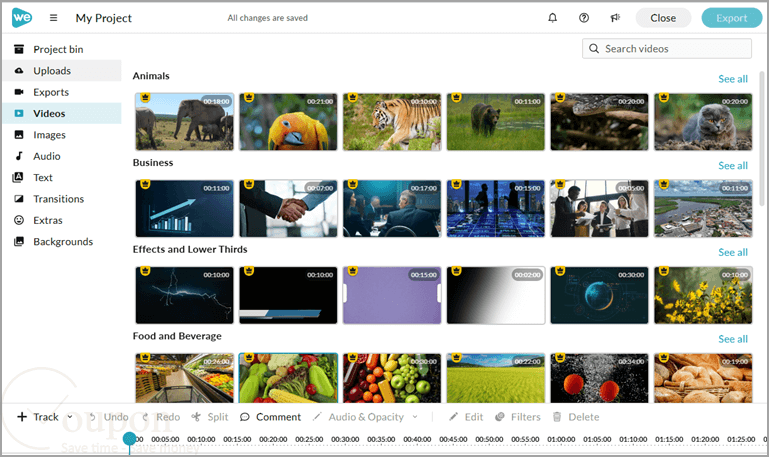Click the video library vertical scrollbar
The height and width of the screenshot is (457, 769).
coord(762,139)
